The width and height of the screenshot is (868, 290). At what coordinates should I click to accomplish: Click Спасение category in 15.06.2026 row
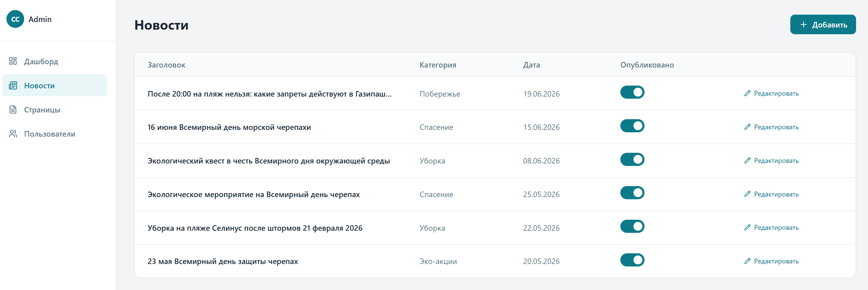coord(436,127)
